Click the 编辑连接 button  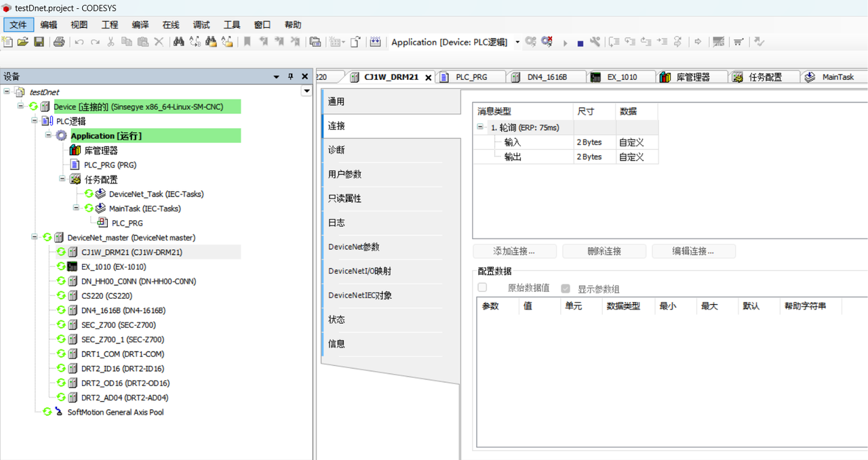[x=693, y=251]
